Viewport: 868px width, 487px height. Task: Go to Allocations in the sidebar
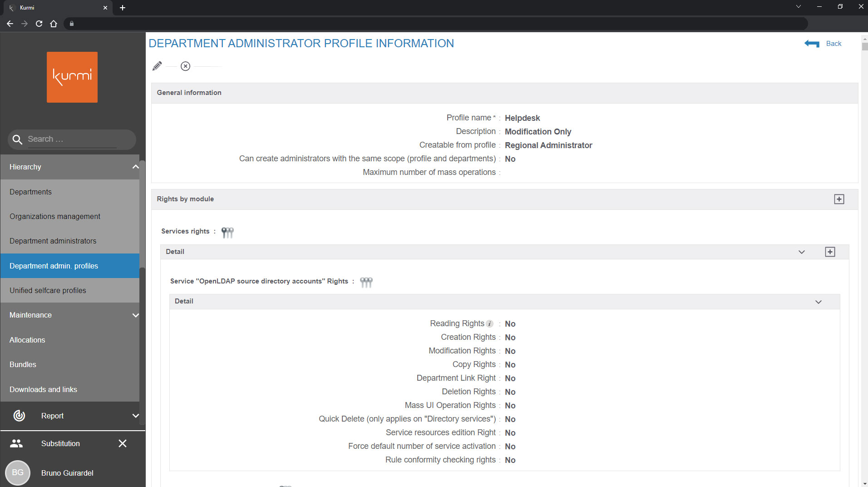[x=70, y=340]
